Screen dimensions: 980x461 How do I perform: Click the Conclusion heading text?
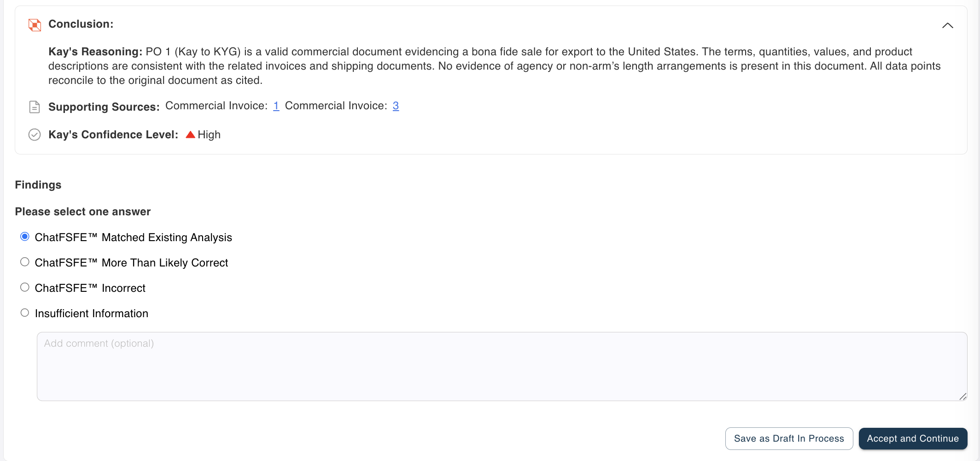(81, 24)
